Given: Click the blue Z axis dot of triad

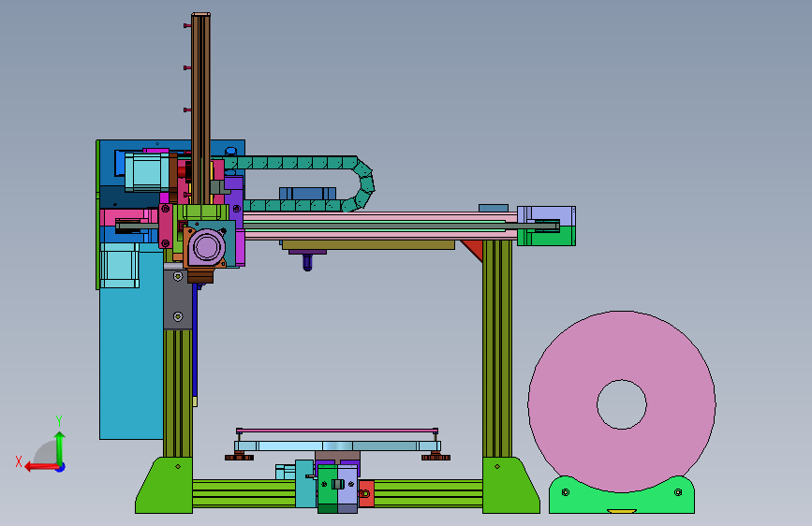Looking at the screenshot, I should click(61, 467).
